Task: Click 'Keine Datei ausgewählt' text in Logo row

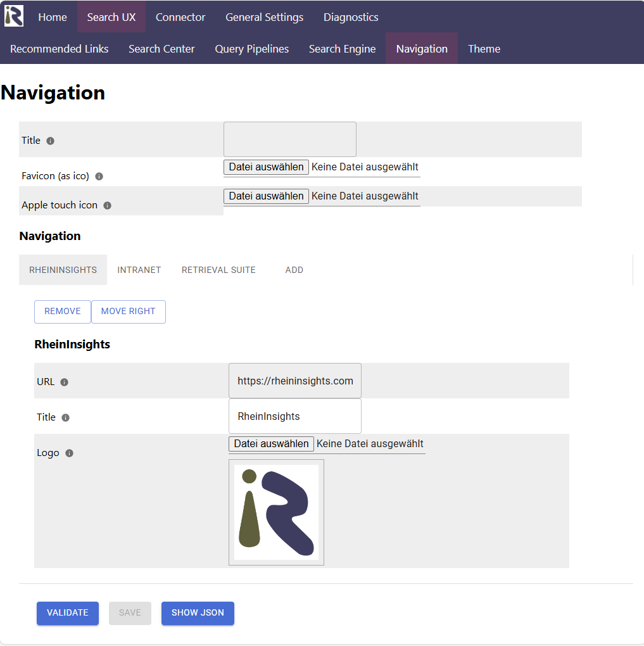Action: [x=370, y=444]
